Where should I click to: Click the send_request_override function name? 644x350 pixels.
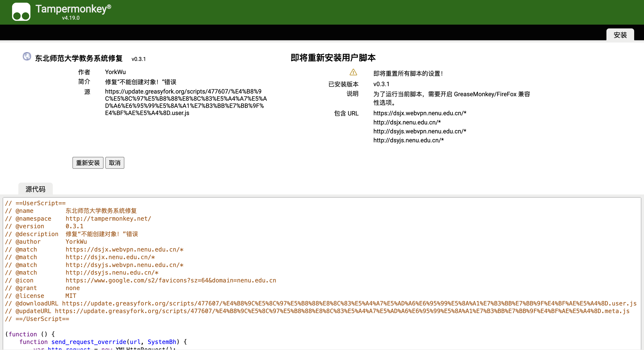tap(89, 342)
